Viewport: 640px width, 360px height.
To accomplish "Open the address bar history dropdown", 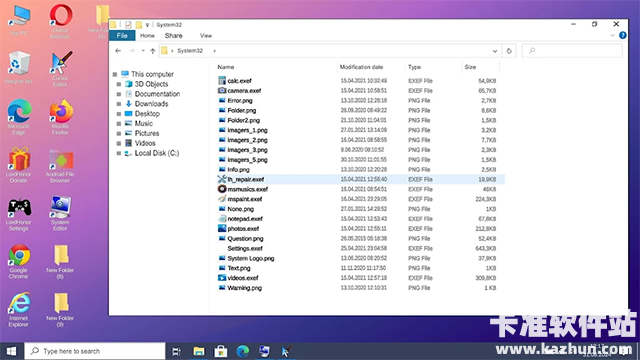I will click(495, 51).
